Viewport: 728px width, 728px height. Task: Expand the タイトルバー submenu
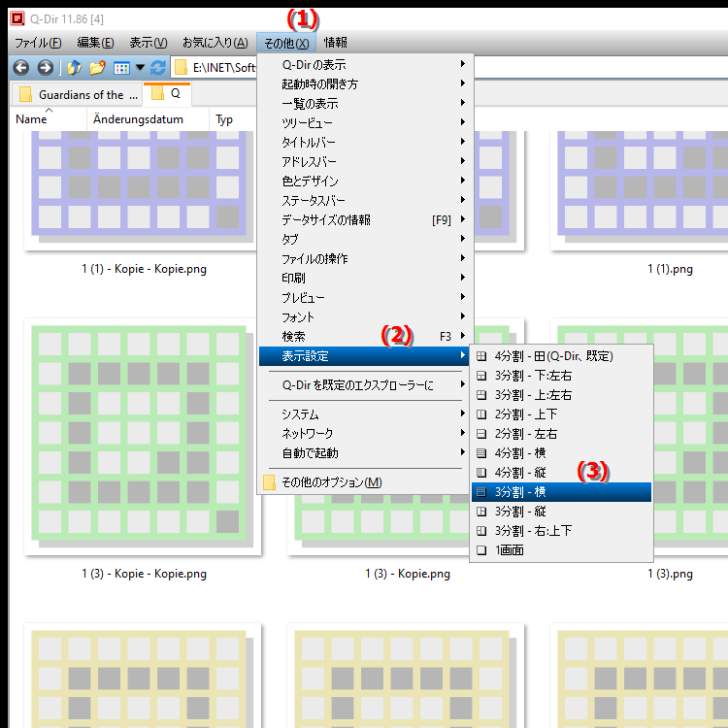click(x=365, y=142)
